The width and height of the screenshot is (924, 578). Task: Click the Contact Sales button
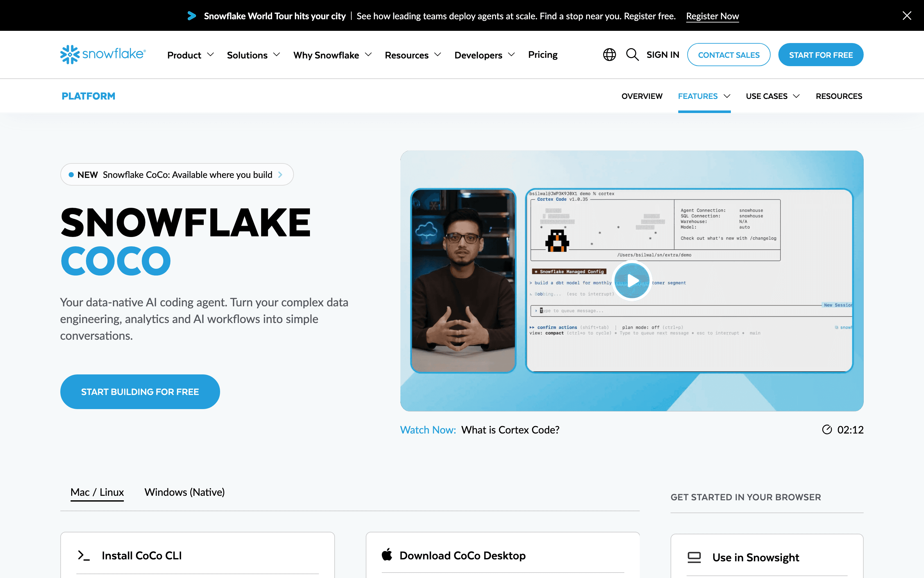[729, 55]
